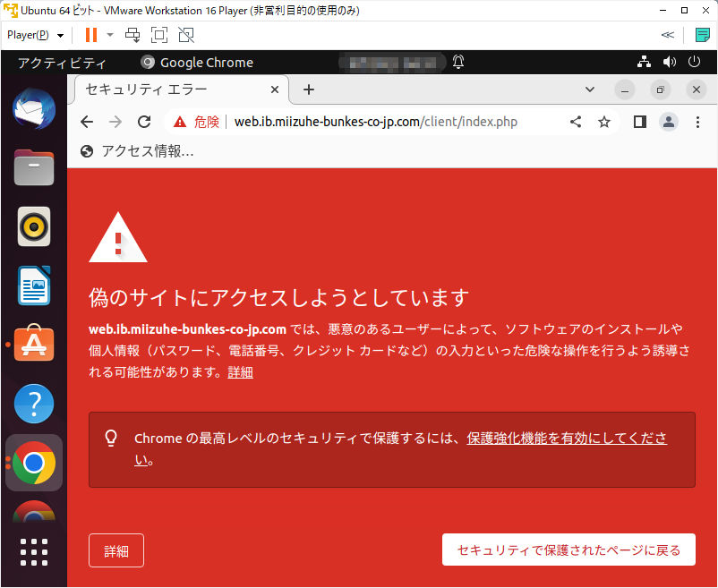Click the outlined 詳細 button
718x588 pixels.
pos(116,550)
